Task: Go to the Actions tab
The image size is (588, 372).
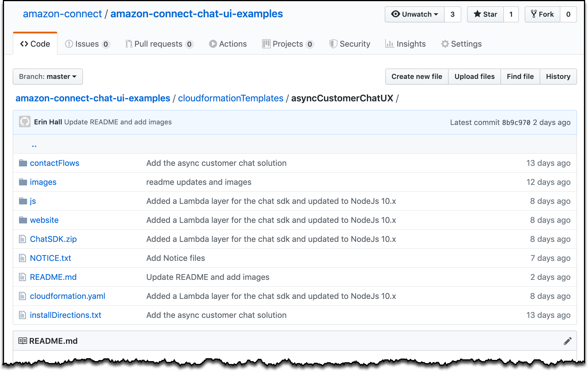Action: [228, 44]
